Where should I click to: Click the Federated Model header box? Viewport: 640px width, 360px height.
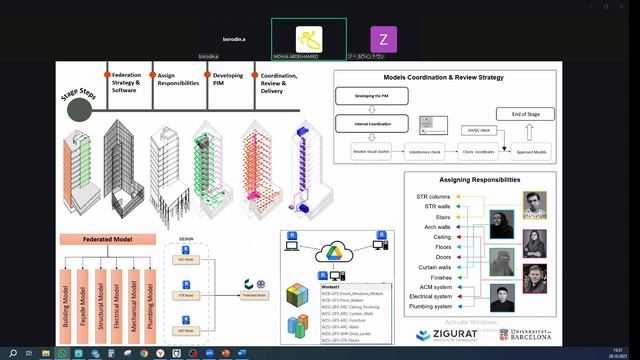[108, 239]
